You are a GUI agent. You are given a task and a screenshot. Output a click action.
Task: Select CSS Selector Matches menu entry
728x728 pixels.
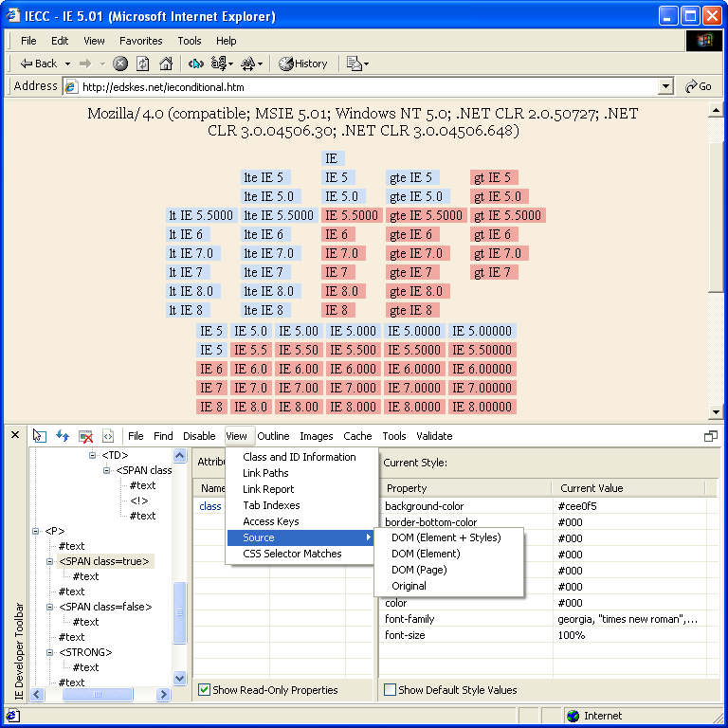coord(292,554)
